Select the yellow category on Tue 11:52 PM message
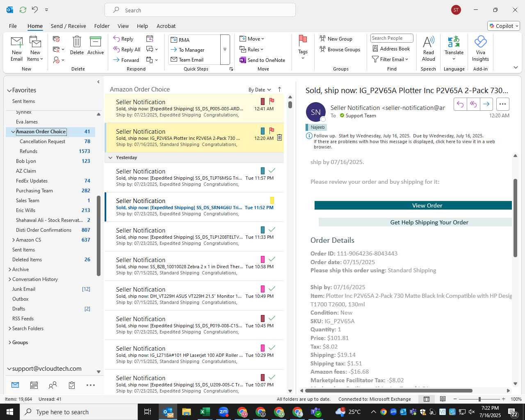Image resolution: width=525 pixels, height=420 pixels. pos(272,200)
